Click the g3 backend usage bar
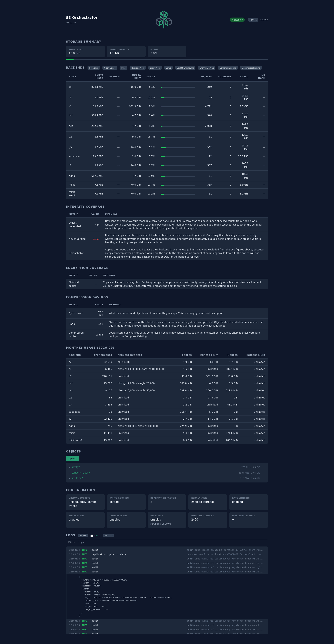This screenshot has width=334, height=644. point(178,148)
